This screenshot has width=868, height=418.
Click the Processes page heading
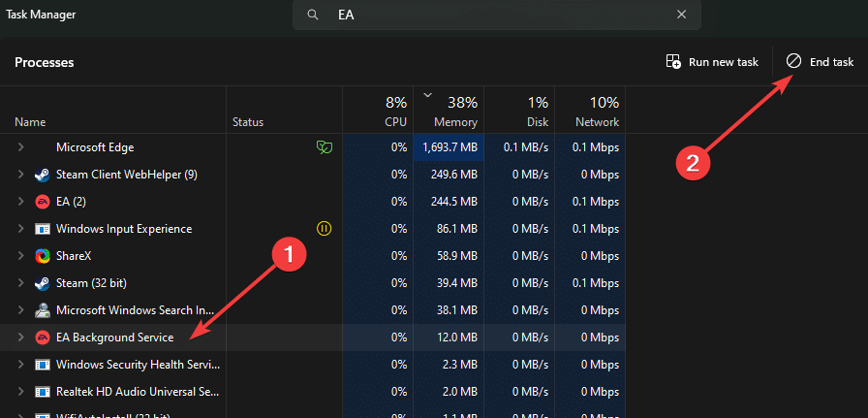(x=45, y=62)
